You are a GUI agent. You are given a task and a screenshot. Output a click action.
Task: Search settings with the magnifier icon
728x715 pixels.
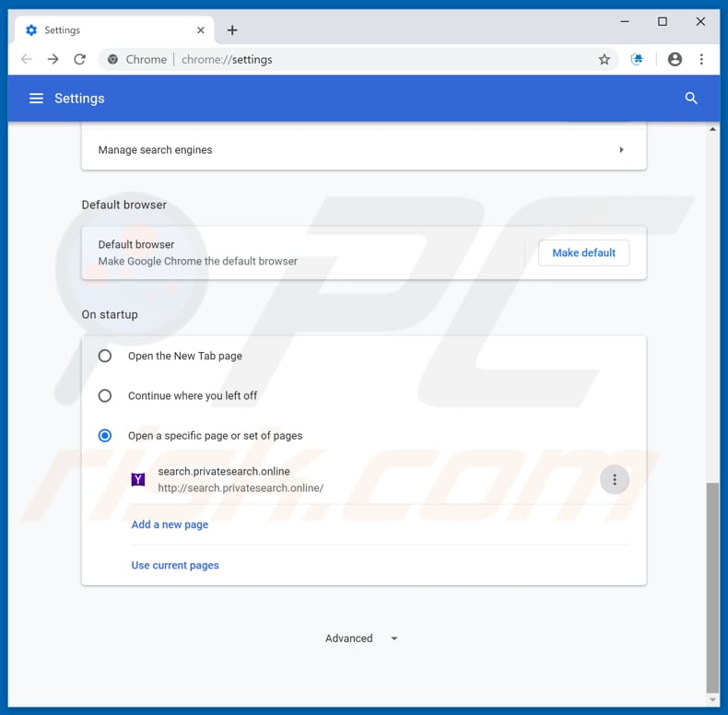pyautogui.click(x=691, y=99)
